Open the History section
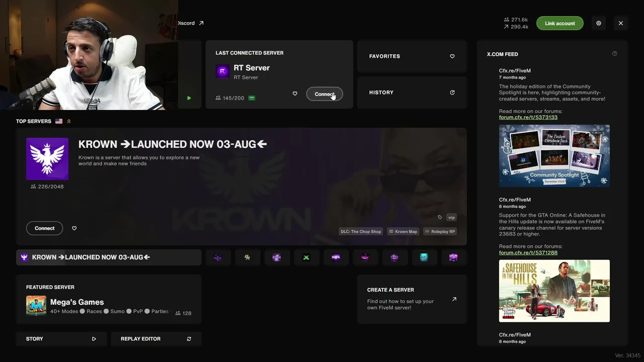Screen dimensions: 644x362 [412, 93]
